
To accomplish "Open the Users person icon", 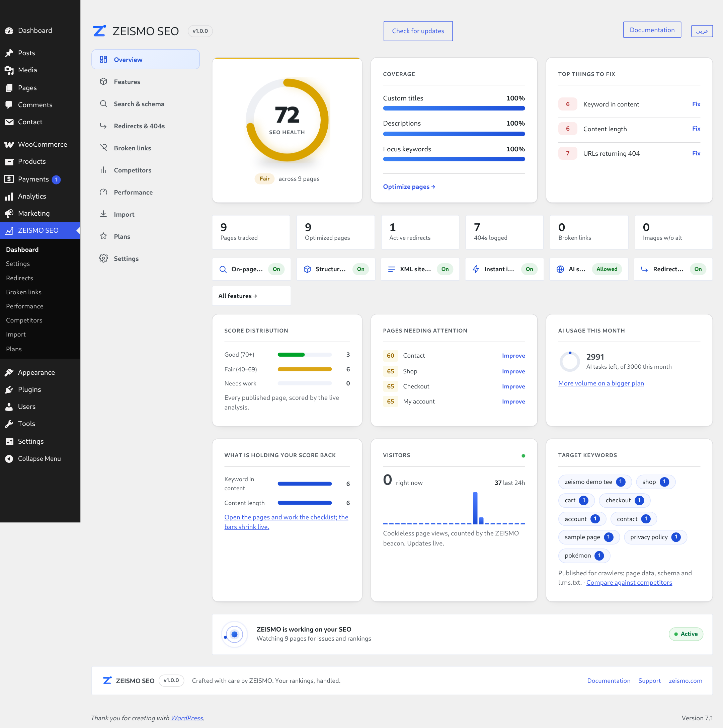I will [9, 407].
